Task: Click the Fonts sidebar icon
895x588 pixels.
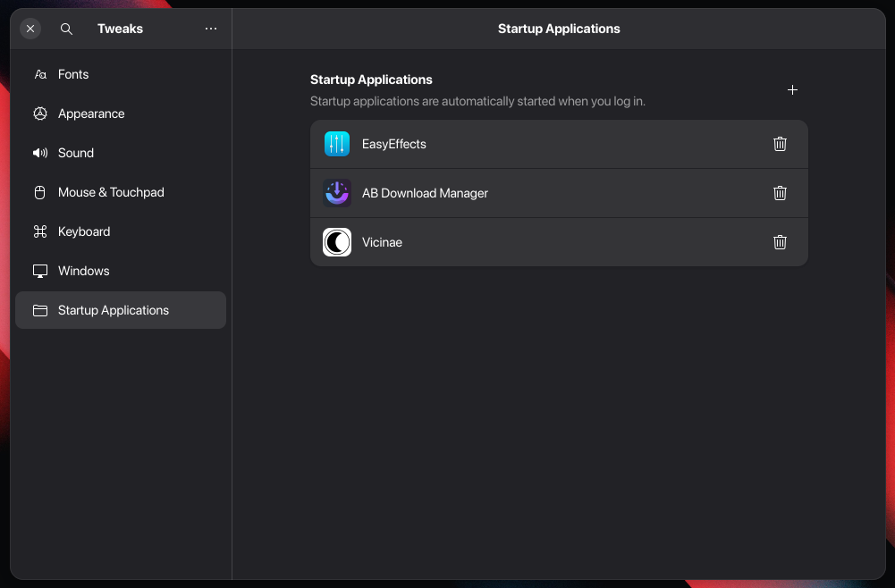Action: pos(39,74)
